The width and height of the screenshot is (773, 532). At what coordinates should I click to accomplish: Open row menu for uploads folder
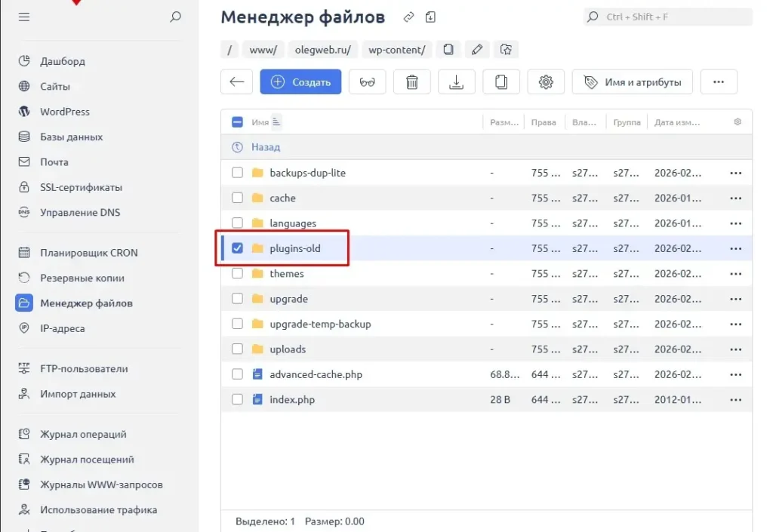point(735,349)
